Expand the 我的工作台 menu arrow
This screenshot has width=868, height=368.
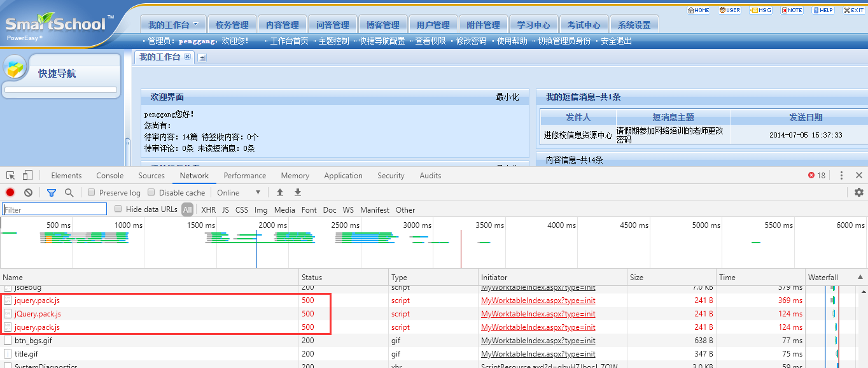tap(196, 24)
